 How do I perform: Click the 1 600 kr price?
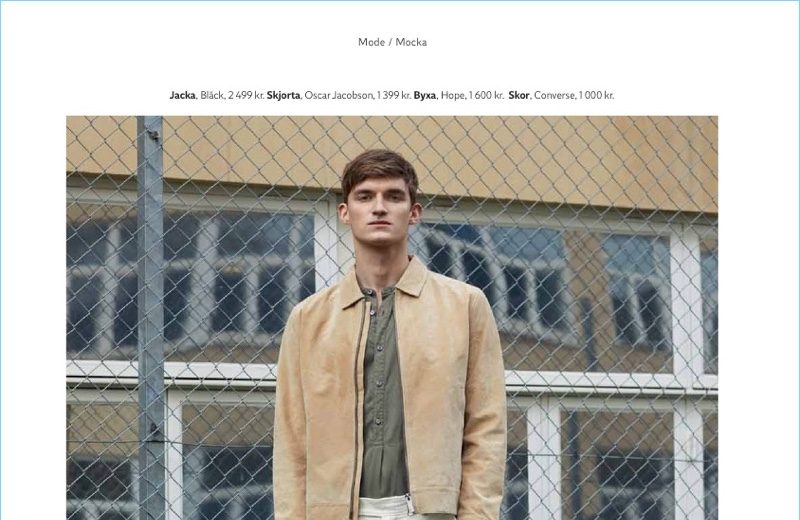pyautogui.click(x=486, y=95)
